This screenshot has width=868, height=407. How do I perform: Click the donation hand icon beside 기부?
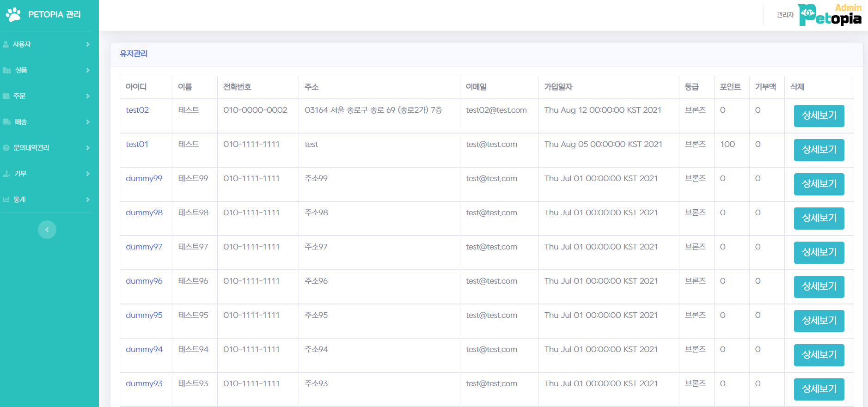point(6,174)
